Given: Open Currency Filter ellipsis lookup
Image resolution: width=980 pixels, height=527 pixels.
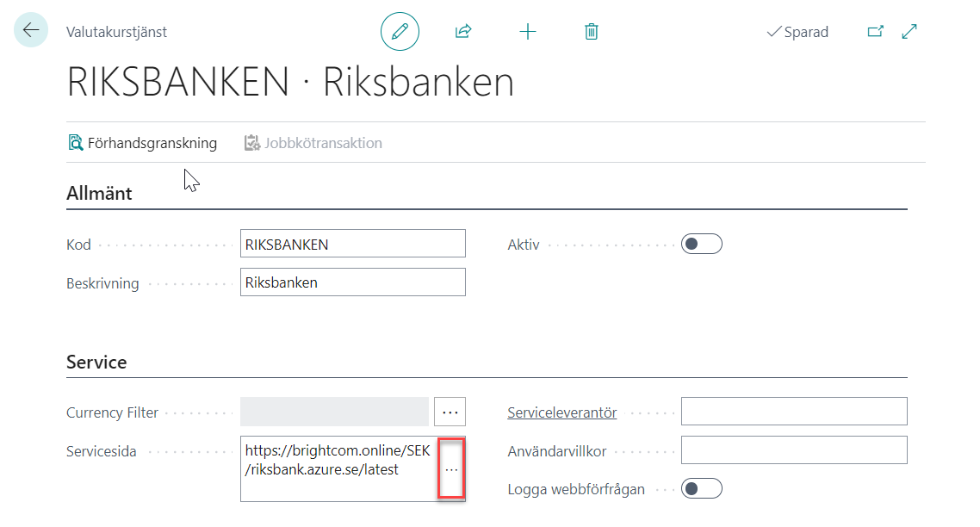Looking at the screenshot, I should (450, 412).
